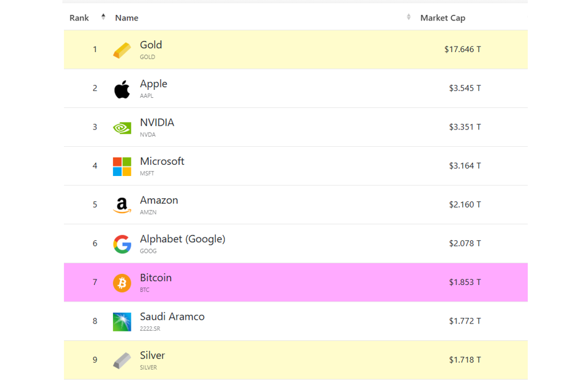Click the orange Bitcoin logo icon

pyautogui.click(x=122, y=283)
